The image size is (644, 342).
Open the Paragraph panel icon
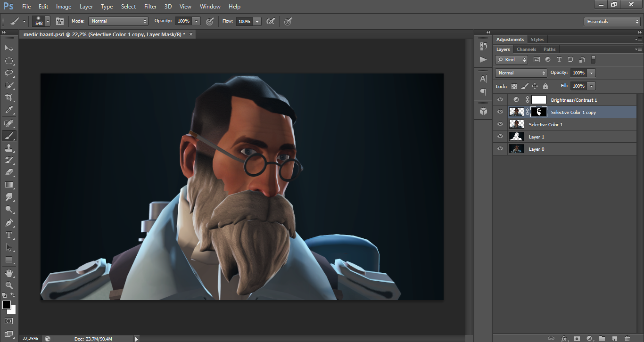click(x=483, y=92)
